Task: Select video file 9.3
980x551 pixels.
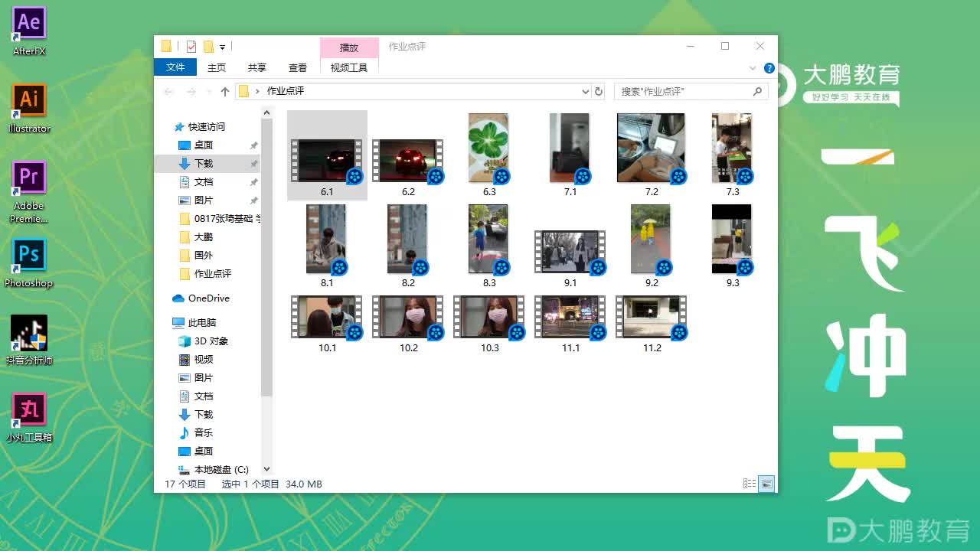Action: tap(733, 246)
